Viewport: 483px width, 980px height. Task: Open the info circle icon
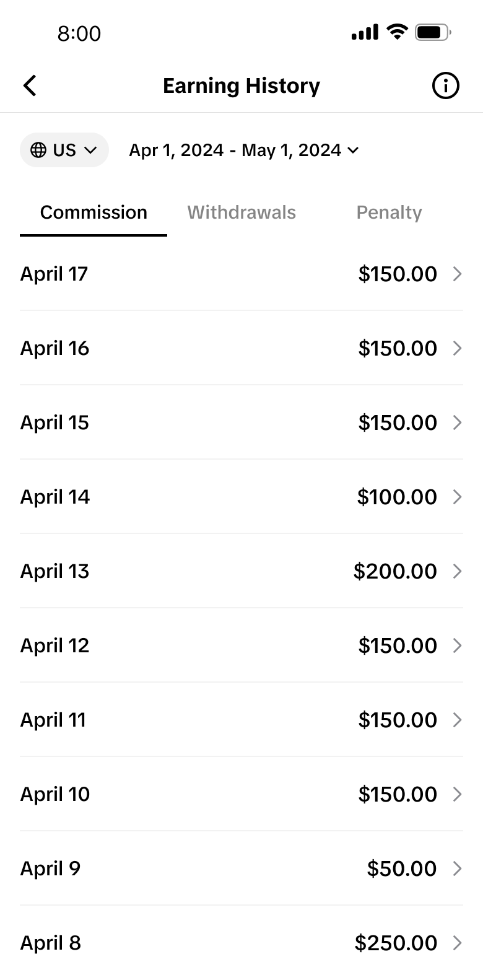click(445, 85)
